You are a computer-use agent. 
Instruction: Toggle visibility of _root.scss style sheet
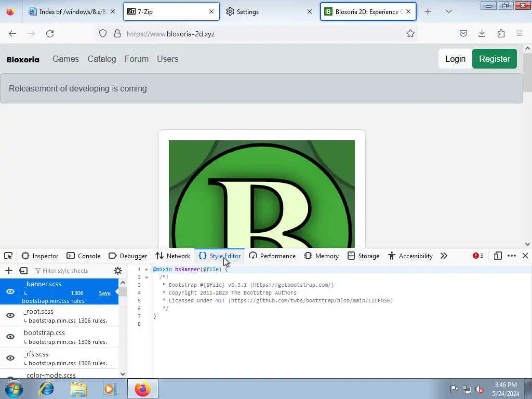(10, 315)
